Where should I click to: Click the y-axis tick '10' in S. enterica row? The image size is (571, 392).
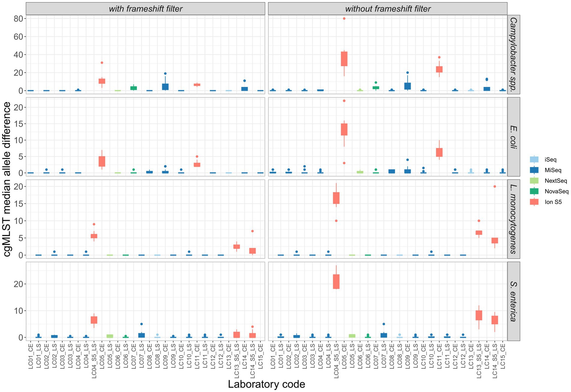pos(18,311)
